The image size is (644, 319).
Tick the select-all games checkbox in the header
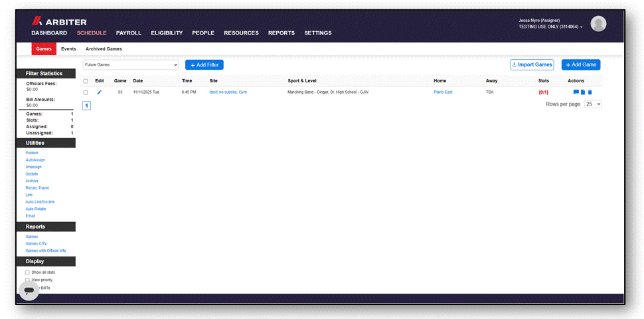click(86, 81)
